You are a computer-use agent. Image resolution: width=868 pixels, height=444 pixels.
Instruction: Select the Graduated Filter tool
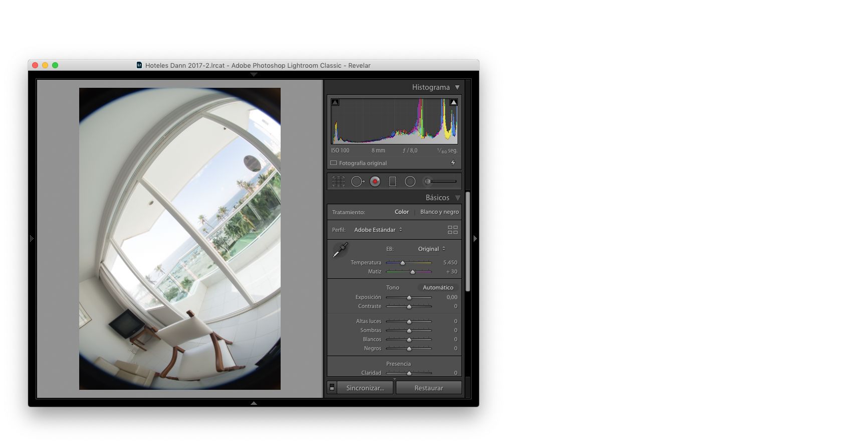[x=392, y=182]
